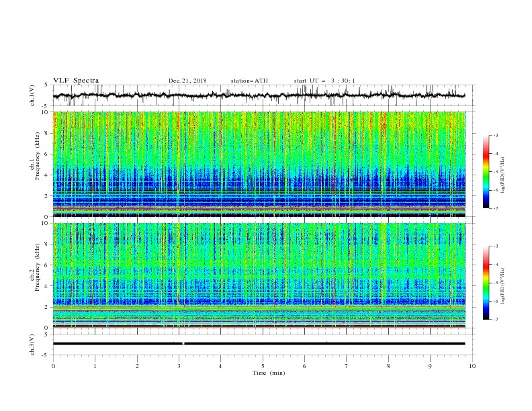The image size is (532, 411).
Task: Click the '-3' value on ch.1 colorbar
Action: (x=495, y=135)
